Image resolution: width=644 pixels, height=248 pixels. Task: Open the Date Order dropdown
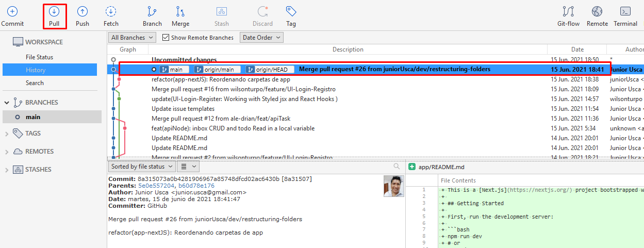(262, 38)
